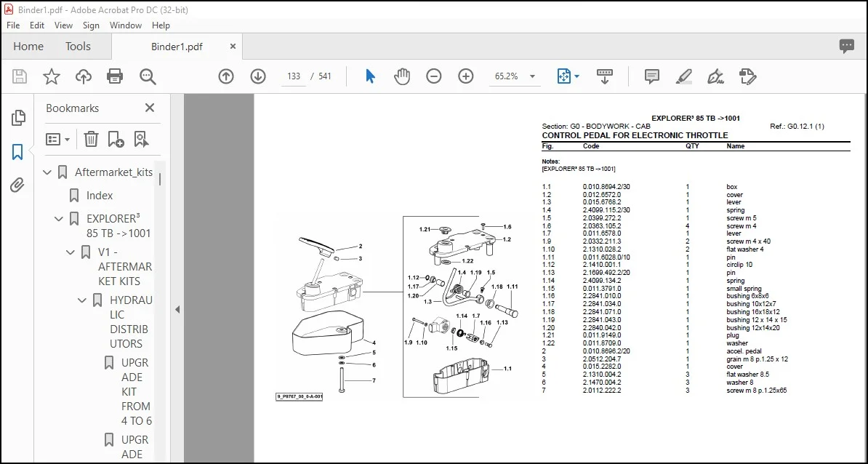
Task: Click the upload to cloud icon
Action: pos(84,76)
